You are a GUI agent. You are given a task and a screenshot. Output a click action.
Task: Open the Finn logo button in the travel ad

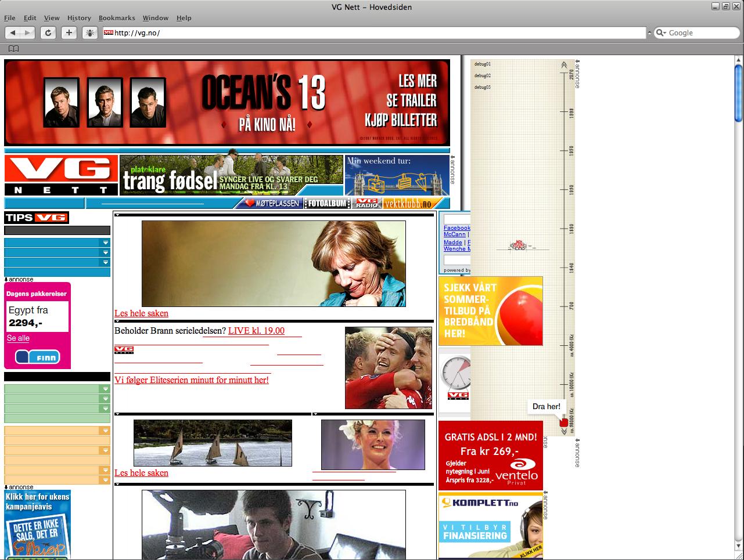(x=37, y=357)
